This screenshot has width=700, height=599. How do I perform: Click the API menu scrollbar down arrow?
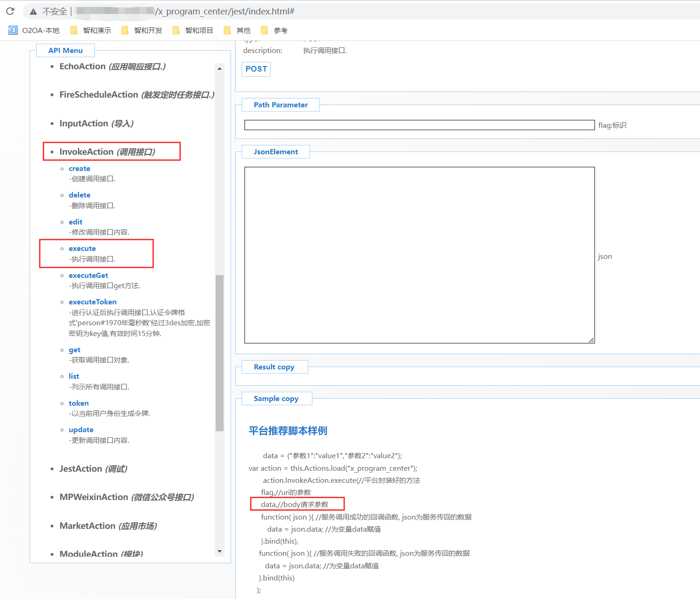tap(219, 552)
